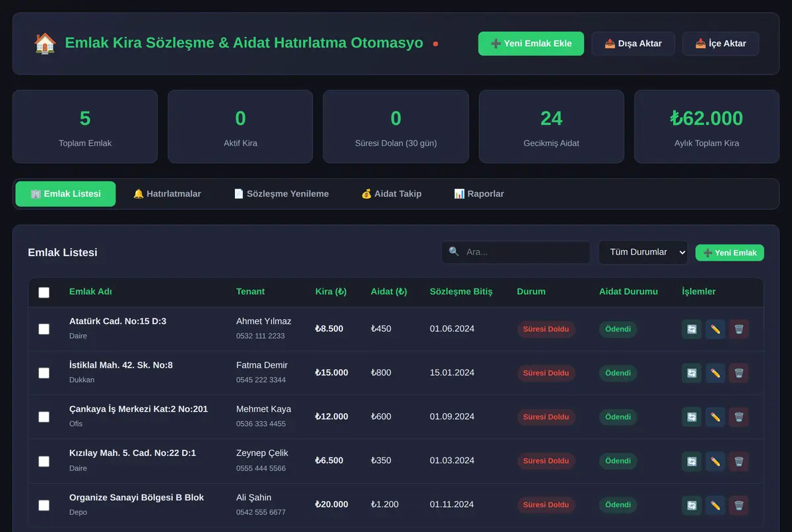
Task: Renew the İstiklal Mah. 42. Sk. contract
Action: [692, 373]
